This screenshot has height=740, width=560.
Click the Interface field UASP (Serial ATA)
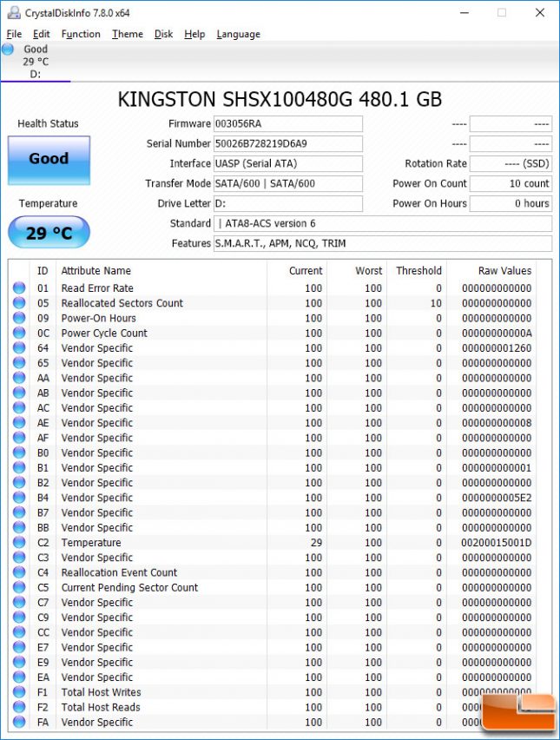coord(287,163)
